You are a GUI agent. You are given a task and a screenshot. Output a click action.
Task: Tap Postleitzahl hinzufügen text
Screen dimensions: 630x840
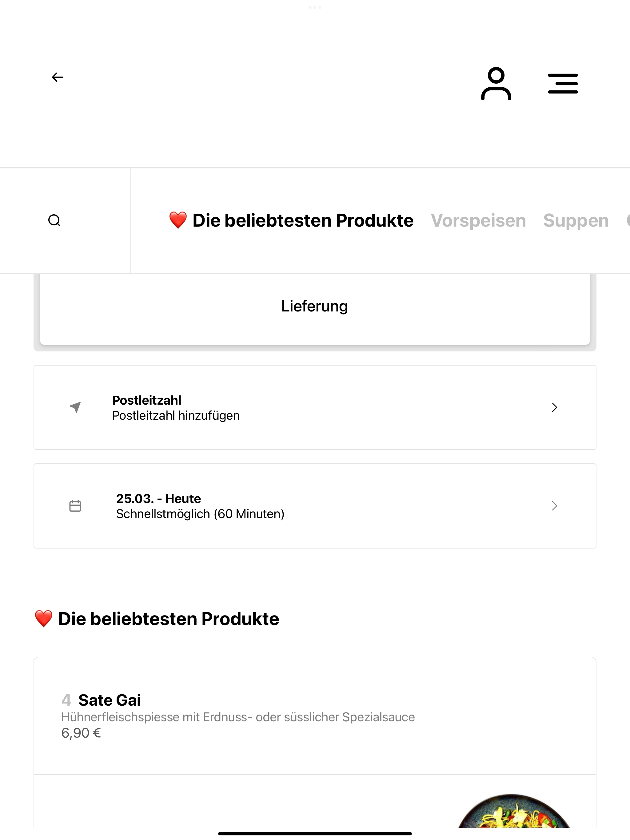pos(176,415)
